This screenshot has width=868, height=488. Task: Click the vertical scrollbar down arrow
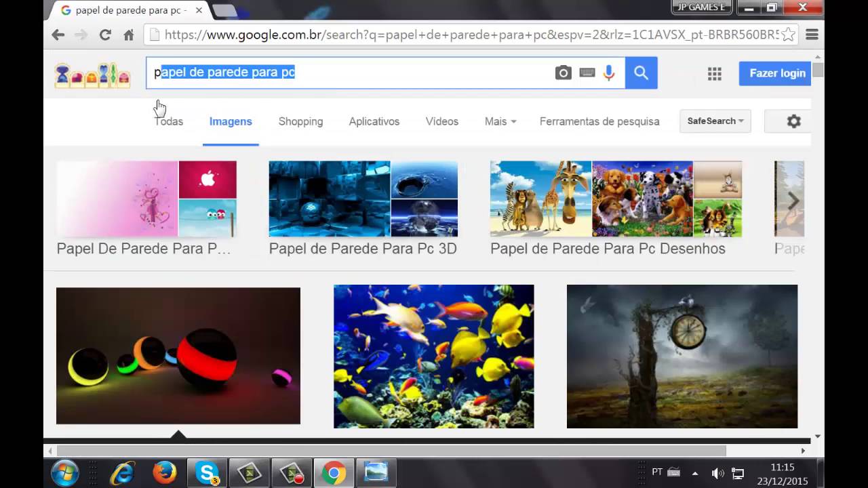(818, 436)
